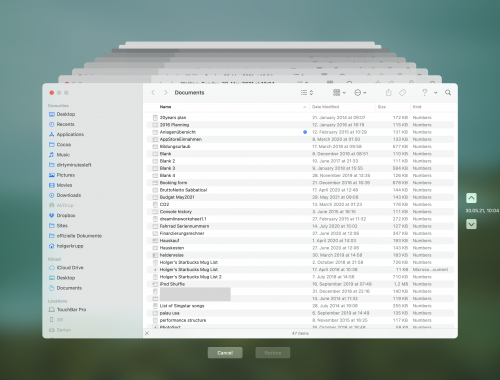
Task: Click the 30.05.21 backup timeline date
Action: (482, 211)
